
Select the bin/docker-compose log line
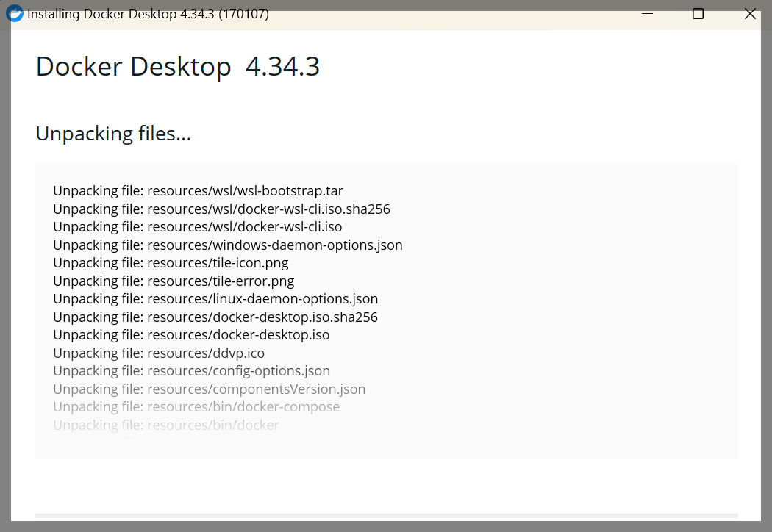[196, 406]
